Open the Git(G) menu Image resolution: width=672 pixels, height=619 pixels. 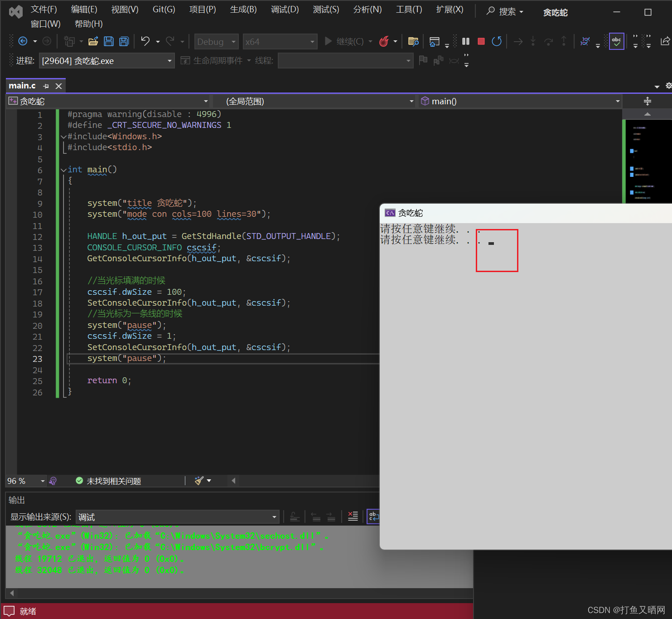point(164,10)
